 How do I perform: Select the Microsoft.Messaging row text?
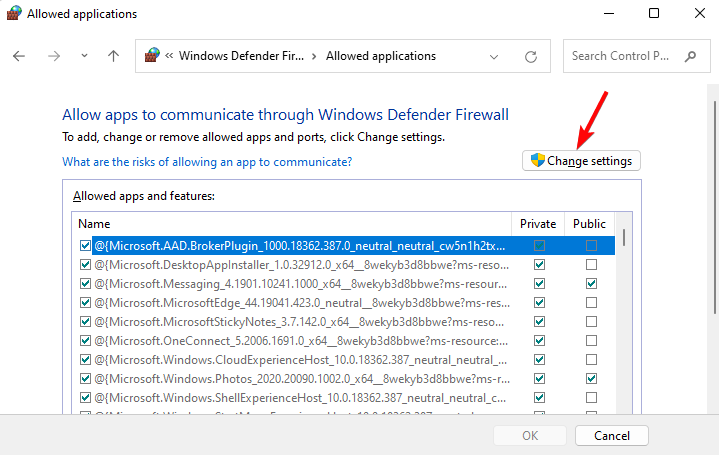(x=300, y=284)
